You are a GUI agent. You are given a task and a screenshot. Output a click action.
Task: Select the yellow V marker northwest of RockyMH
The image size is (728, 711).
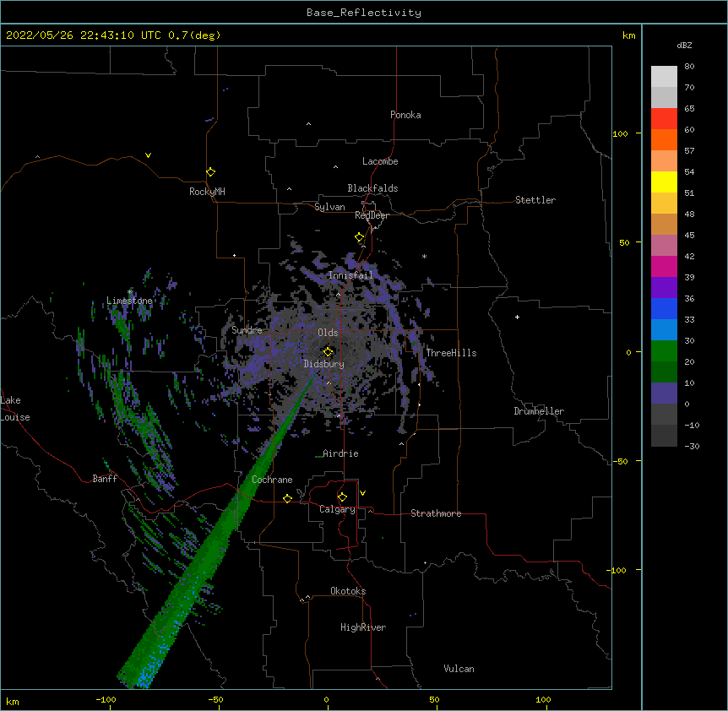coord(148,155)
